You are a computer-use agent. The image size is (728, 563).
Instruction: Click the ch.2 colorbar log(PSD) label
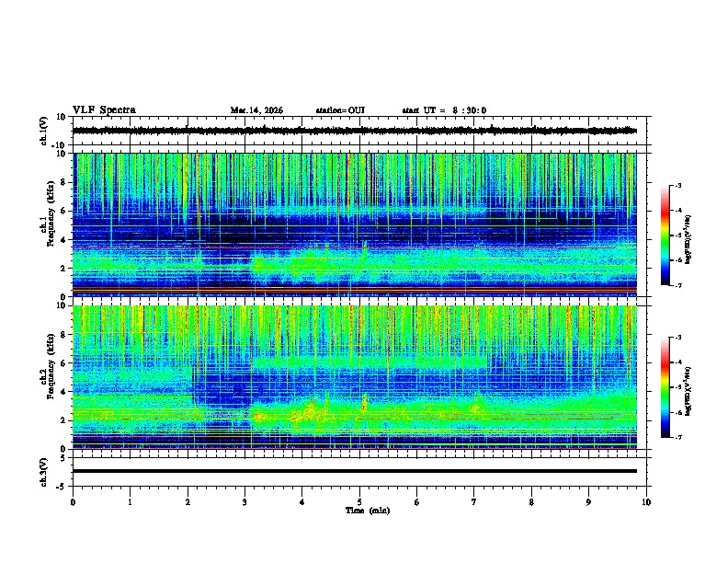(688, 391)
